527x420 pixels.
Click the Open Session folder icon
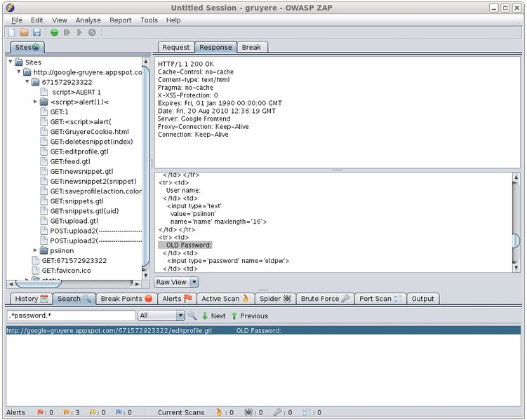click(x=25, y=32)
